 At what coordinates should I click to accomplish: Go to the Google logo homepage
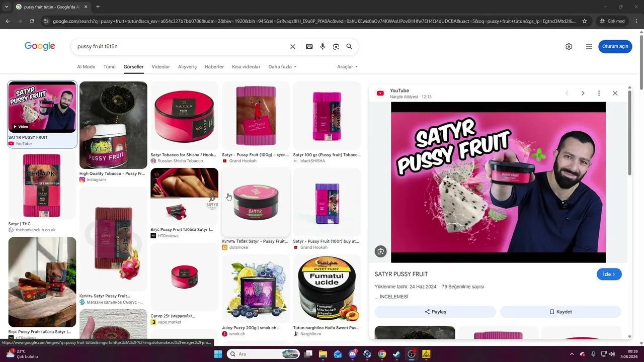coord(40,46)
